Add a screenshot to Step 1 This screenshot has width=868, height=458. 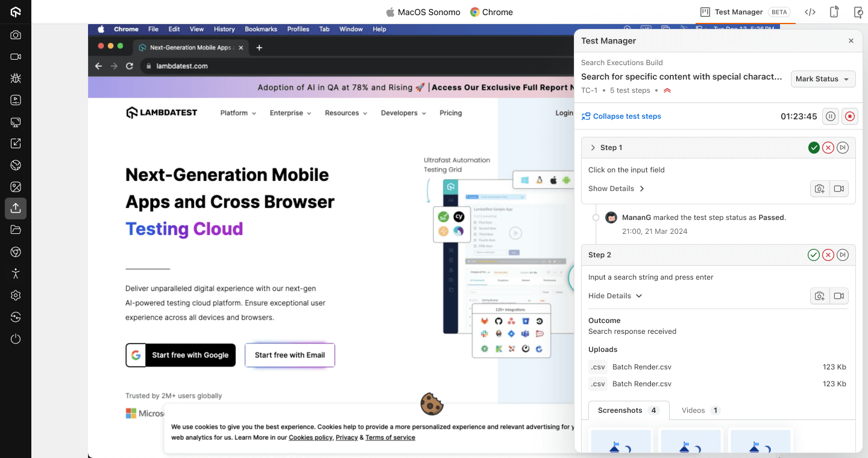tap(820, 188)
